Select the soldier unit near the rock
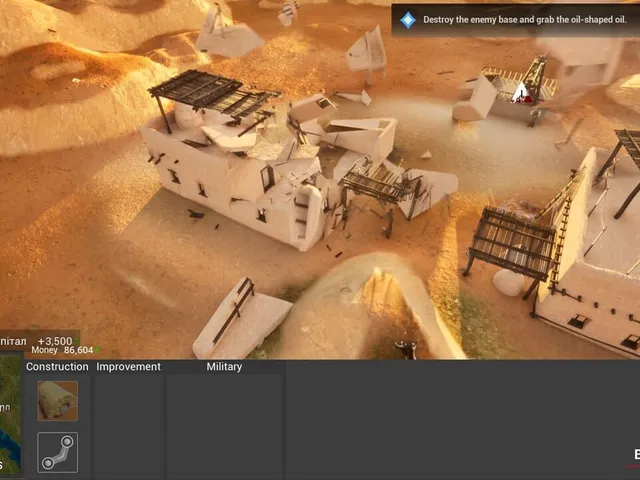The width and height of the screenshot is (640, 480). (406, 350)
